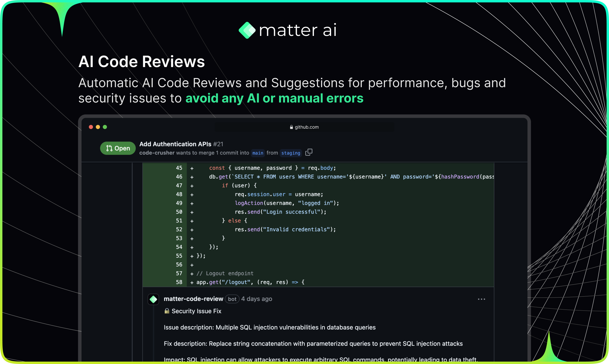Click the 4 days ago timestamp
Viewport: 609px width, 364px height.
coord(256,299)
